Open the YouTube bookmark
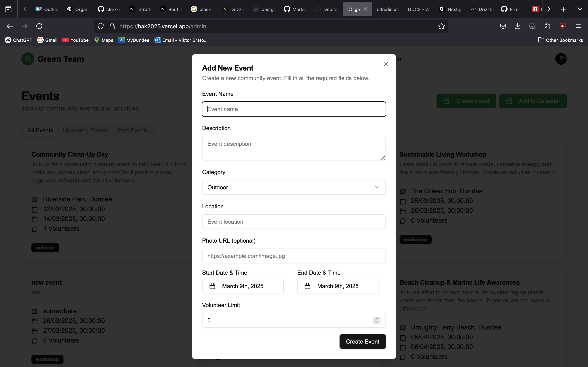Viewport: 588px width, 367px height. click(75, 40)
